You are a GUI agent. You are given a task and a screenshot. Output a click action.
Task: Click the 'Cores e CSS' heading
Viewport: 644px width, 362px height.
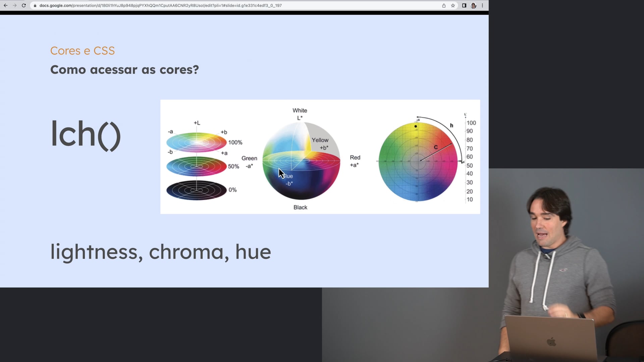point(83,51)
